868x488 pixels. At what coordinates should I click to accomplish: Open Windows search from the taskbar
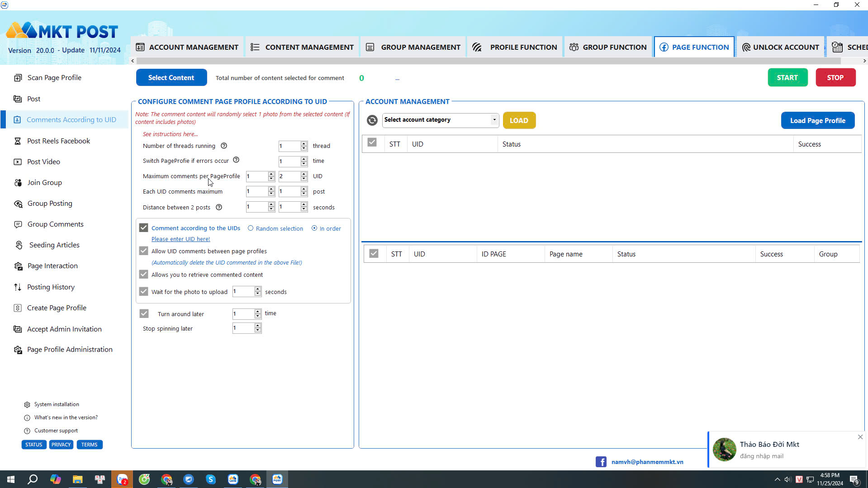(x=33, y=479)
